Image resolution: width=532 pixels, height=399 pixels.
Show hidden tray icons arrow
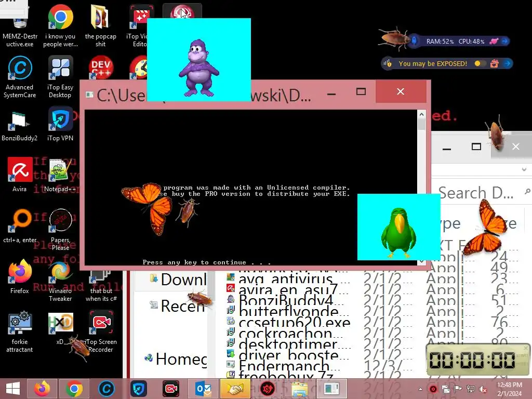coord(420,389)
